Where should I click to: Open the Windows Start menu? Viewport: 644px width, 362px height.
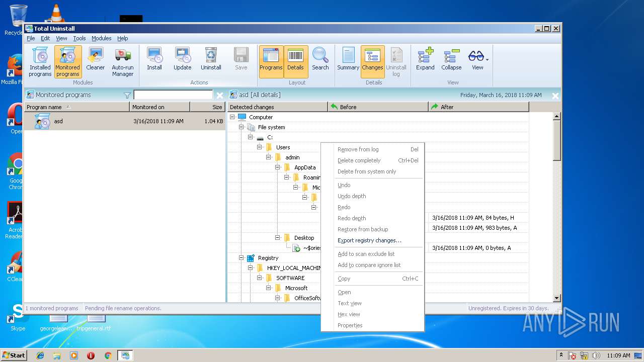14,355
